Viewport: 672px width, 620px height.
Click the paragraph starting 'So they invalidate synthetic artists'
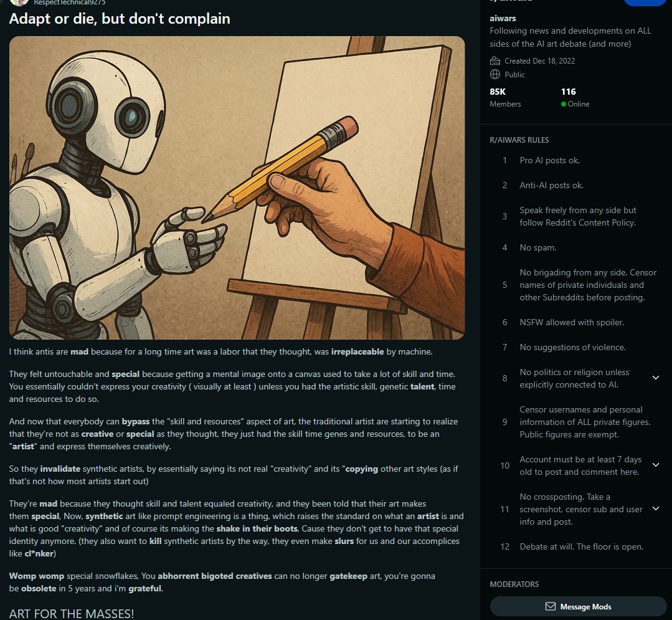234,475
